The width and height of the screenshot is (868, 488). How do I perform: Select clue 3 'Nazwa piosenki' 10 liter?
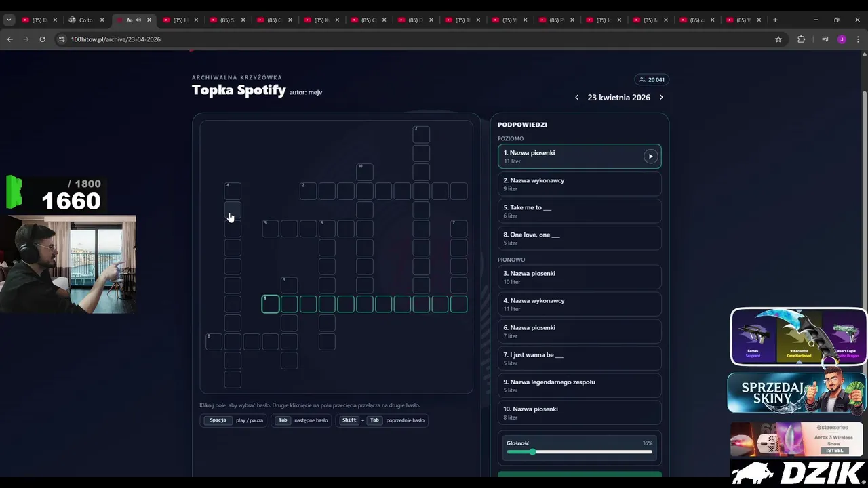(579, 277)
